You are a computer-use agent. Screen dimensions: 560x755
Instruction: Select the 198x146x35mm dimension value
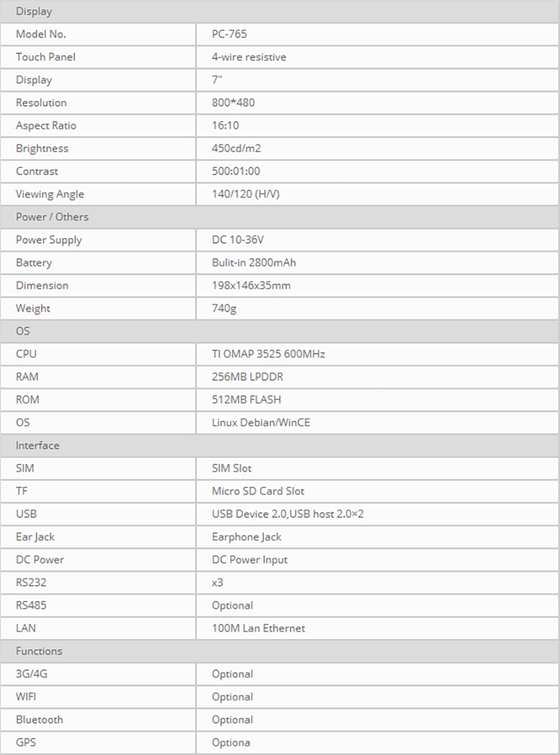point(251,285)
